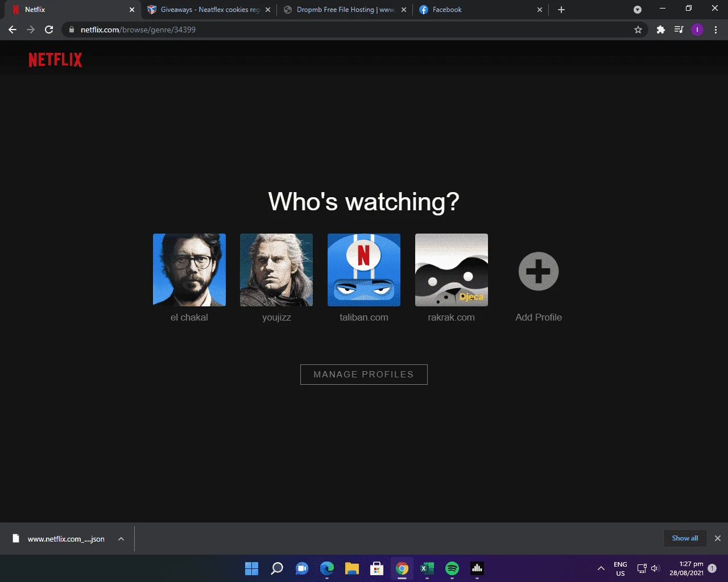Open Manage Profiles
The height and width of the screenshot is (582, 728).
coord(364,375)
